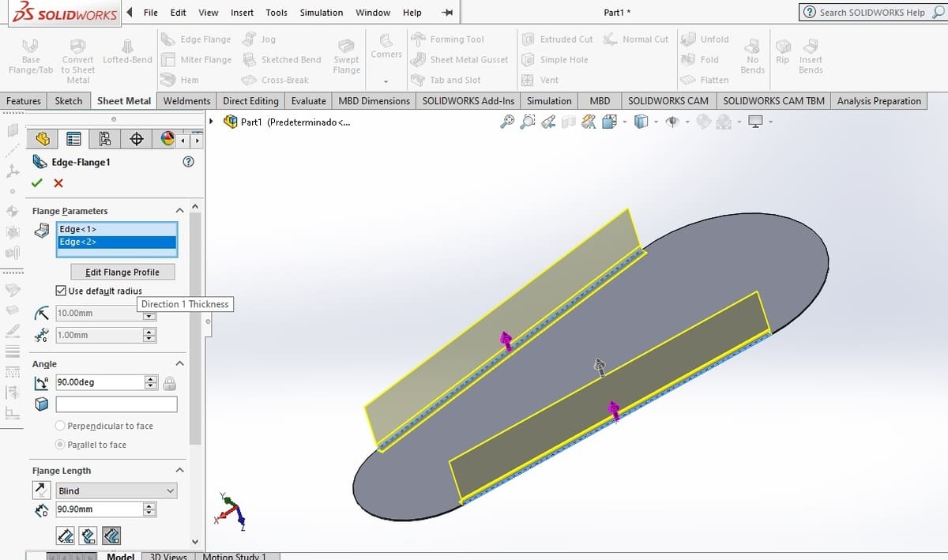Collapse the Flange Parameters section
This screenshot has height=560, width=948.
[x=179, y=211]
